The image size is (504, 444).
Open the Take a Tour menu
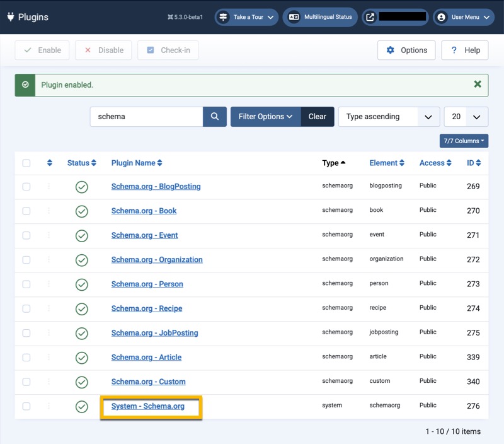(x=246, y=17)
